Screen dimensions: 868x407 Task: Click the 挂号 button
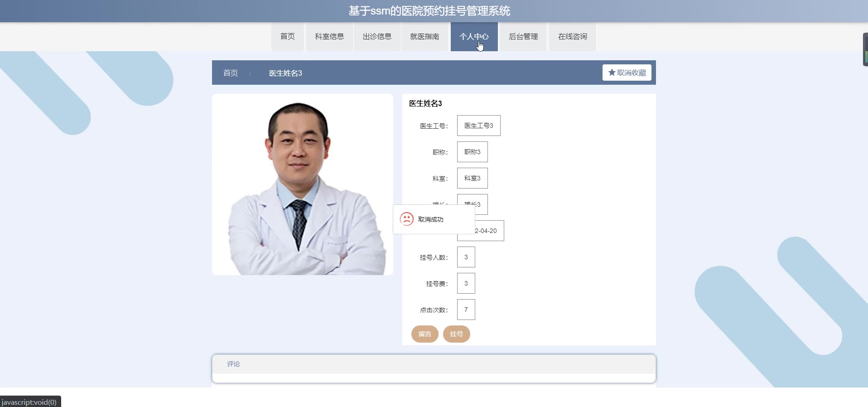pos(457,334)
